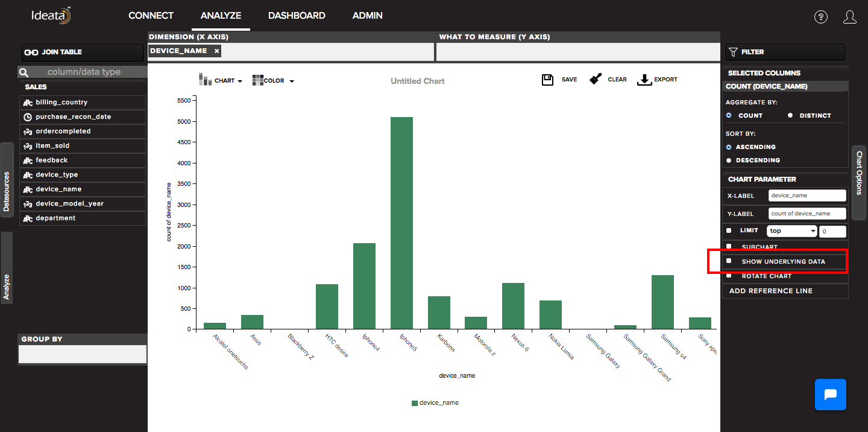
Task: Collapse the Sales table header
Action: (83, 87)
